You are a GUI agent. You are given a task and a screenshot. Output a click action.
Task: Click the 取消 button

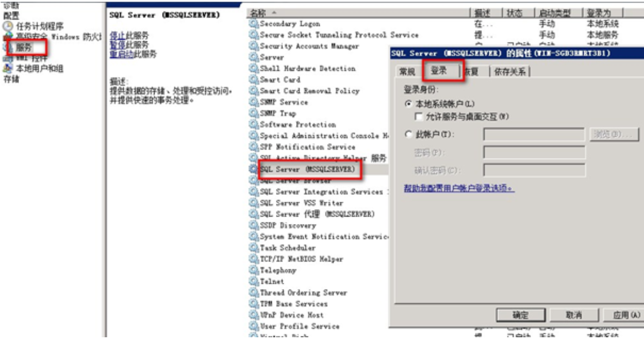[574, 315]
